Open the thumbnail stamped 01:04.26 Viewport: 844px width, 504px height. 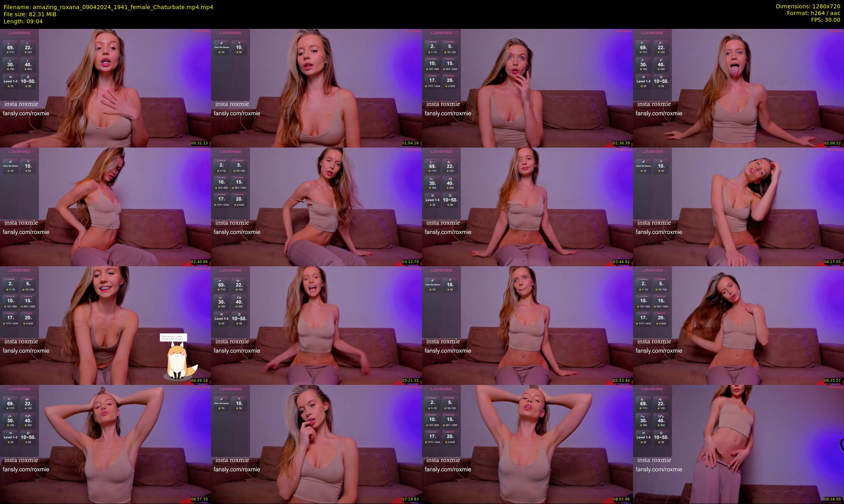pos(316,88)
